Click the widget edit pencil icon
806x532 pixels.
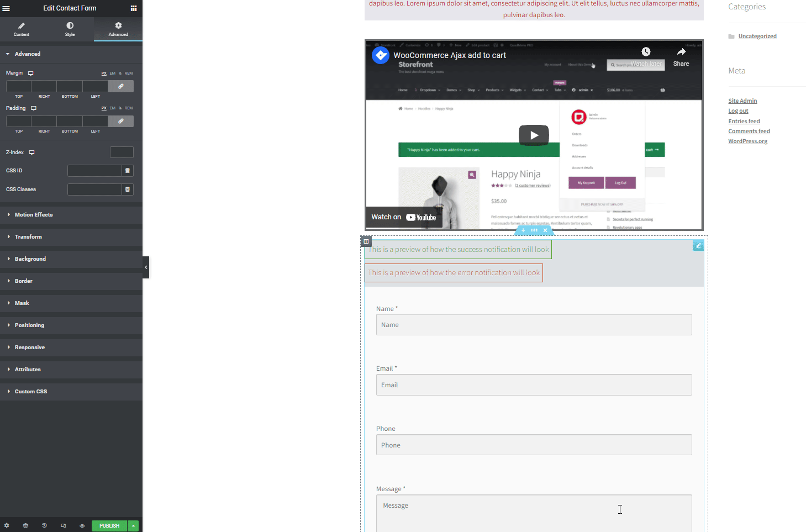(x=698, y=245)
